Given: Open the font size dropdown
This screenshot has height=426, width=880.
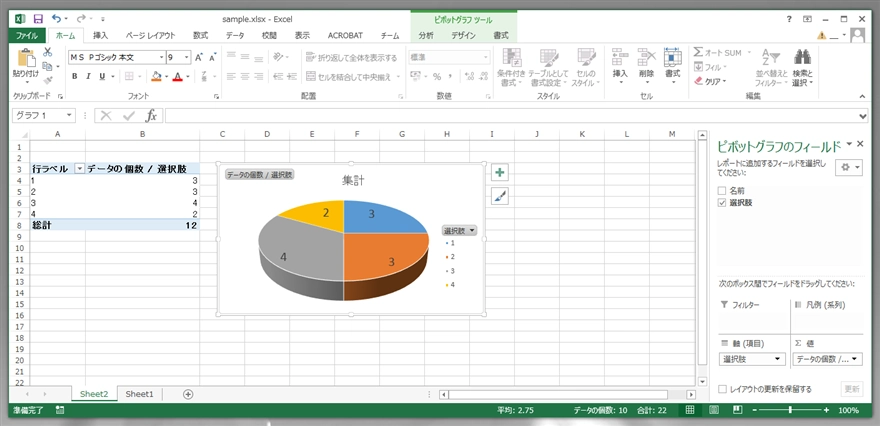Looking at the screenshot, I should pos(187,57).
